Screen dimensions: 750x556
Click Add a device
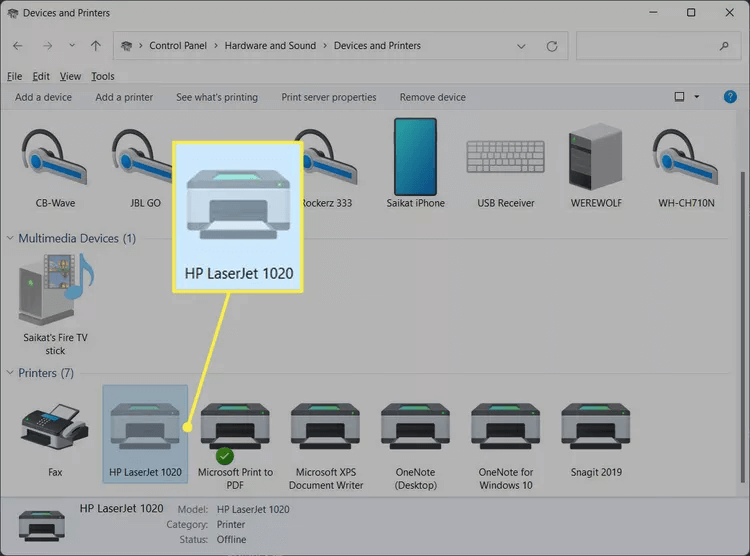click(44, 97)
